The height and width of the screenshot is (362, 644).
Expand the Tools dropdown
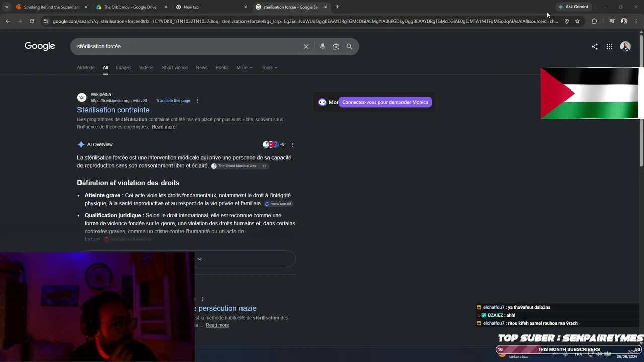[269, 68]
